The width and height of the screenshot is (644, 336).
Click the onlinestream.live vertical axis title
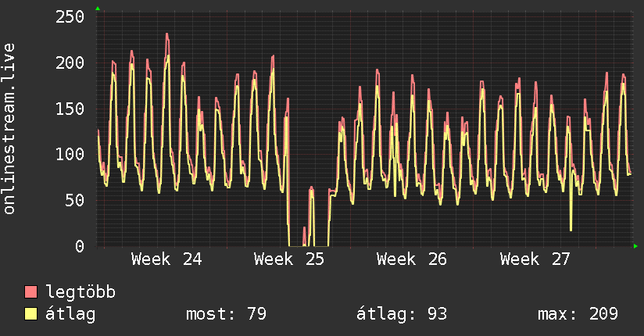point(9,129)
